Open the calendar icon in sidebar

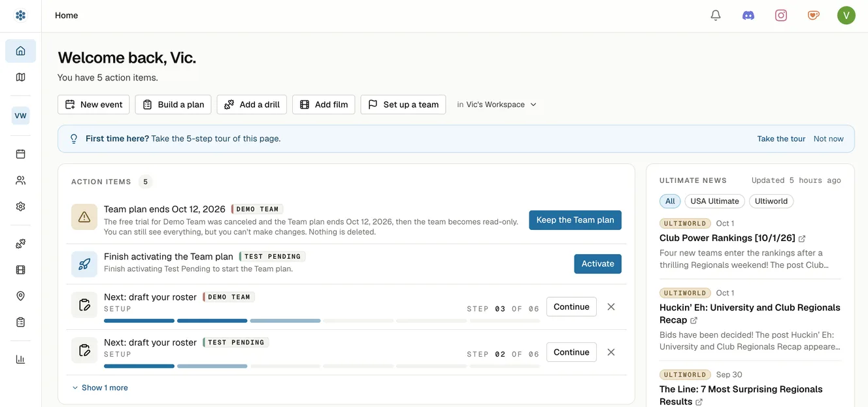[x=20, y=154]
